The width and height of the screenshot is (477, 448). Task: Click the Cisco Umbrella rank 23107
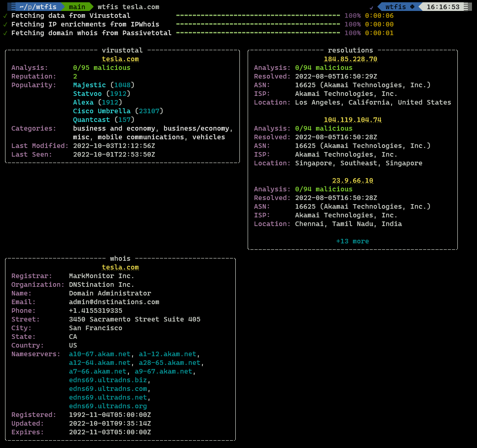click(149, 111)
